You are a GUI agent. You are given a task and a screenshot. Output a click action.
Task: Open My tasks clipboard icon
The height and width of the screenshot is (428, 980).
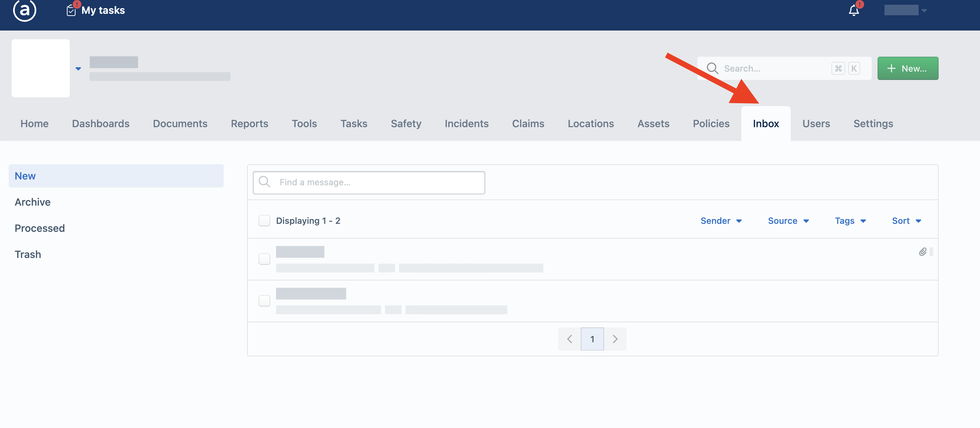pos(71,10)
